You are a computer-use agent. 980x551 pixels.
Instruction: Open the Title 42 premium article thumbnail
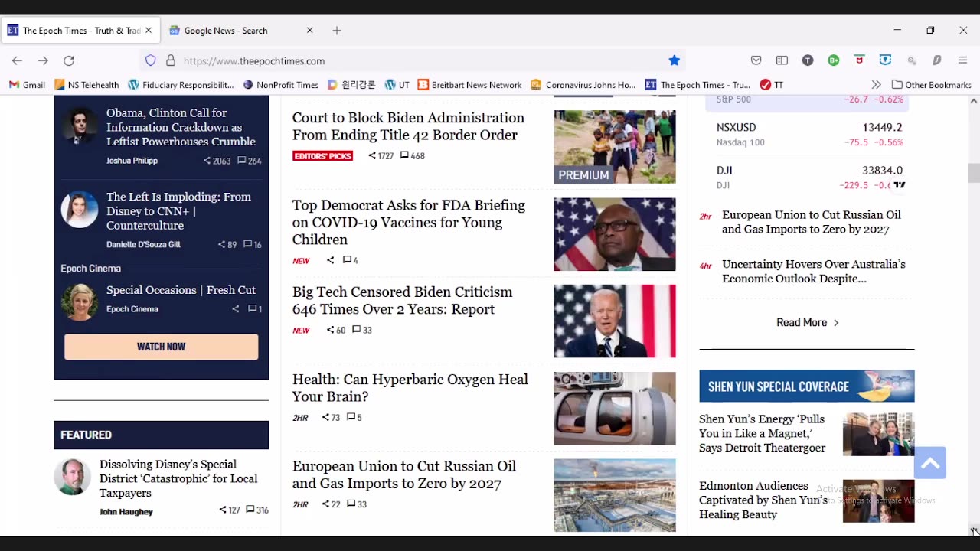615,147
